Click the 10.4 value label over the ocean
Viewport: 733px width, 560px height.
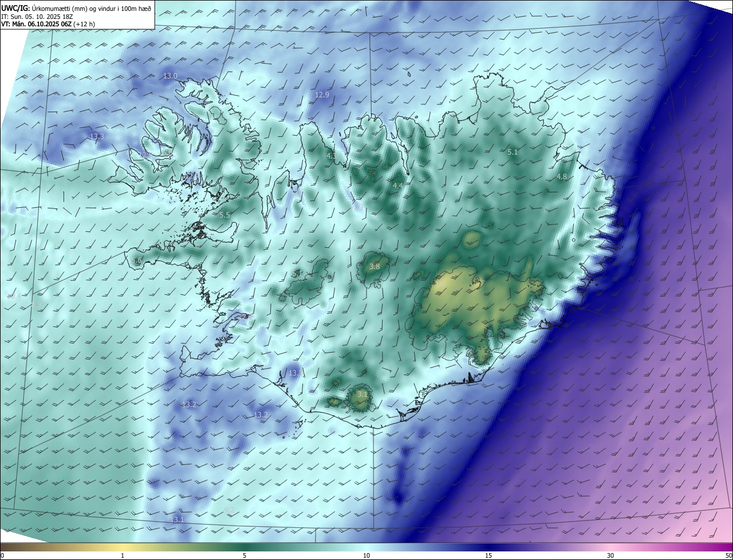pyautogui.click(x=14, y=296)
